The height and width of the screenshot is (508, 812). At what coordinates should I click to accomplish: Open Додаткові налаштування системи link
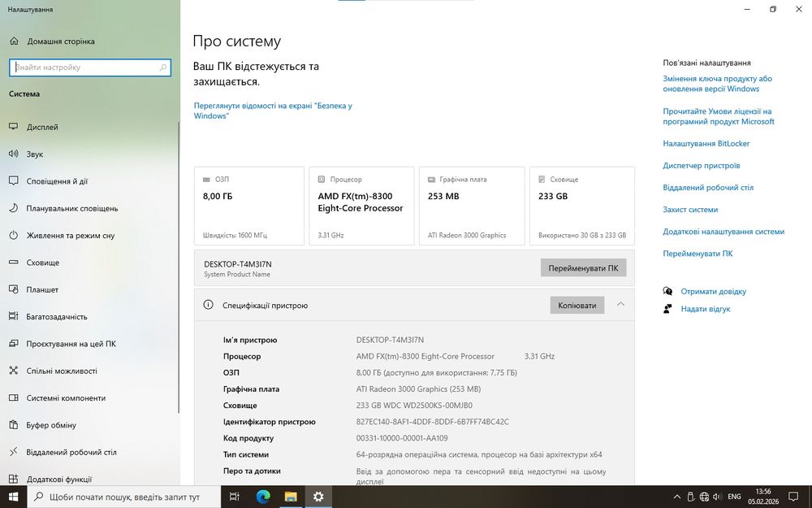click(x=723, y=232)
